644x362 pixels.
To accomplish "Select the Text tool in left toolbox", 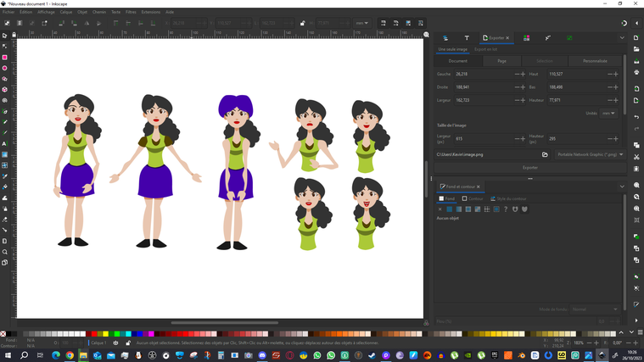I will pos(4,143).
